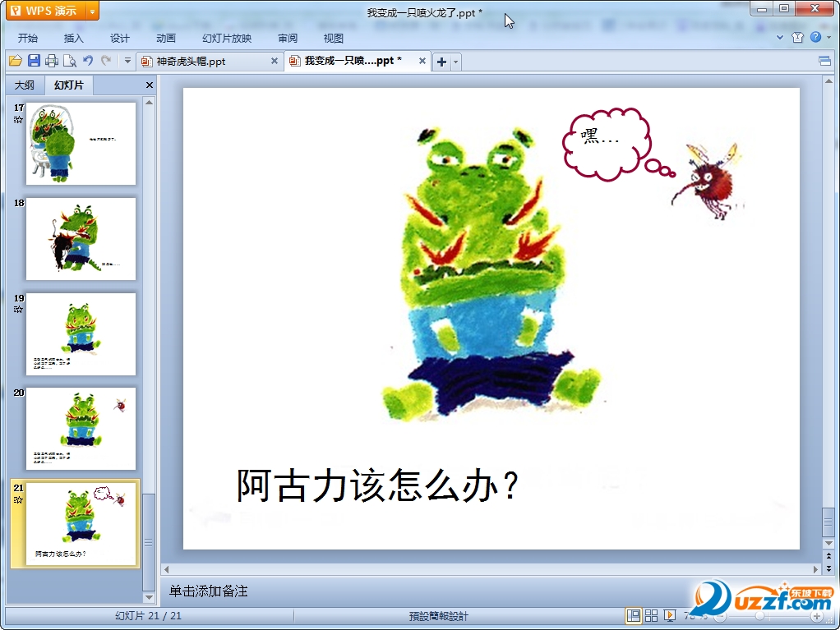Close the 神奇虎头帽.ppt document tab
This screenshot has height=630, width=840.
pos(275,61)
